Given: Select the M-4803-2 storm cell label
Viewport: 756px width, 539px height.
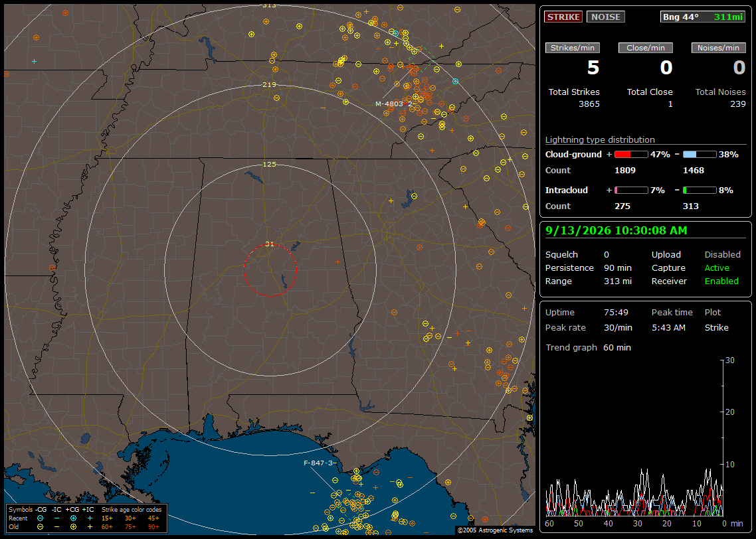Looking at the screenshot, I should [x=395, y=104].
